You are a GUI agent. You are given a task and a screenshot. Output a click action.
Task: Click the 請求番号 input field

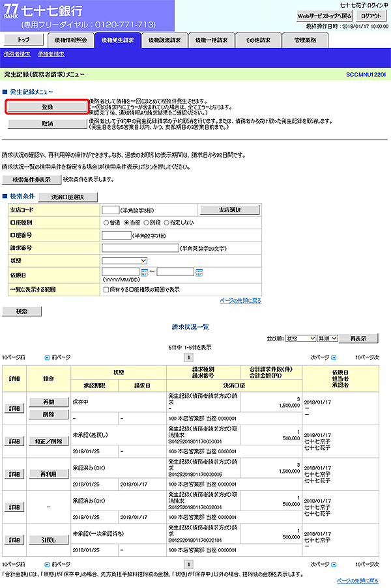[140, 248]
